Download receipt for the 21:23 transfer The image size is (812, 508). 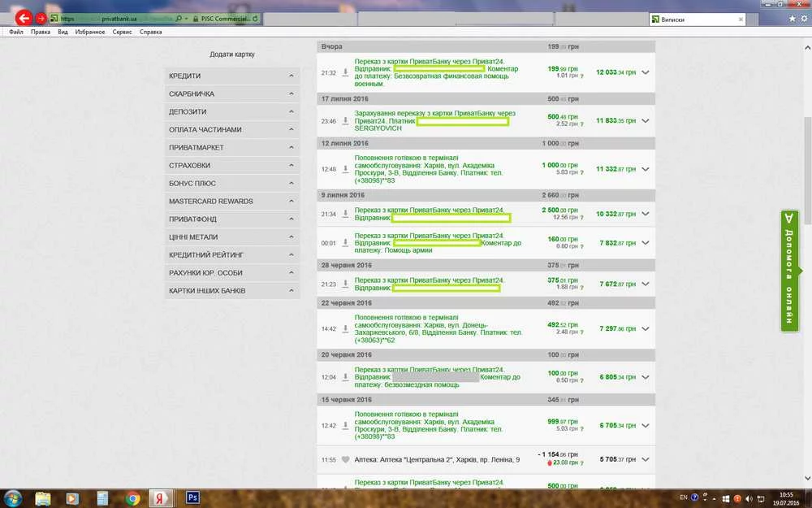click(345, 284)
